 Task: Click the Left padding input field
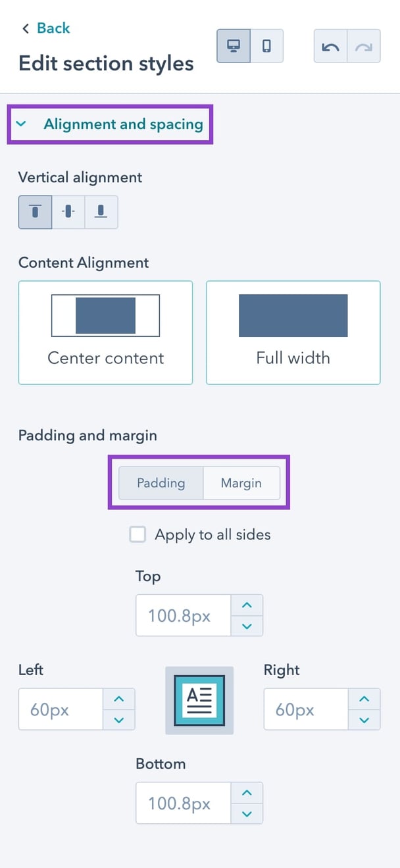[61, 709]
